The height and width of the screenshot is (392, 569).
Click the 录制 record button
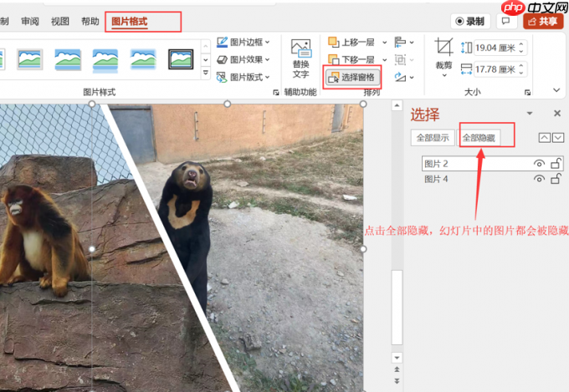[470, 22]
